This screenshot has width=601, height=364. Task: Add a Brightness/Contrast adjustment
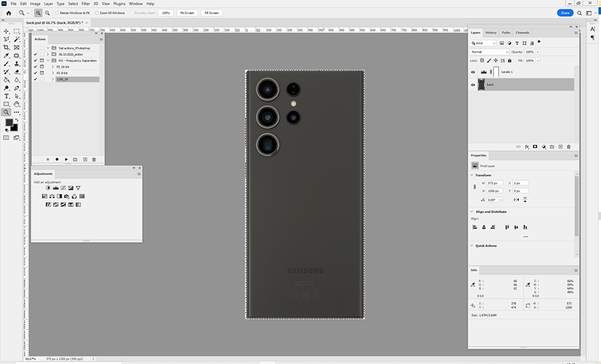pyautogui.click(x=48, y=188)
